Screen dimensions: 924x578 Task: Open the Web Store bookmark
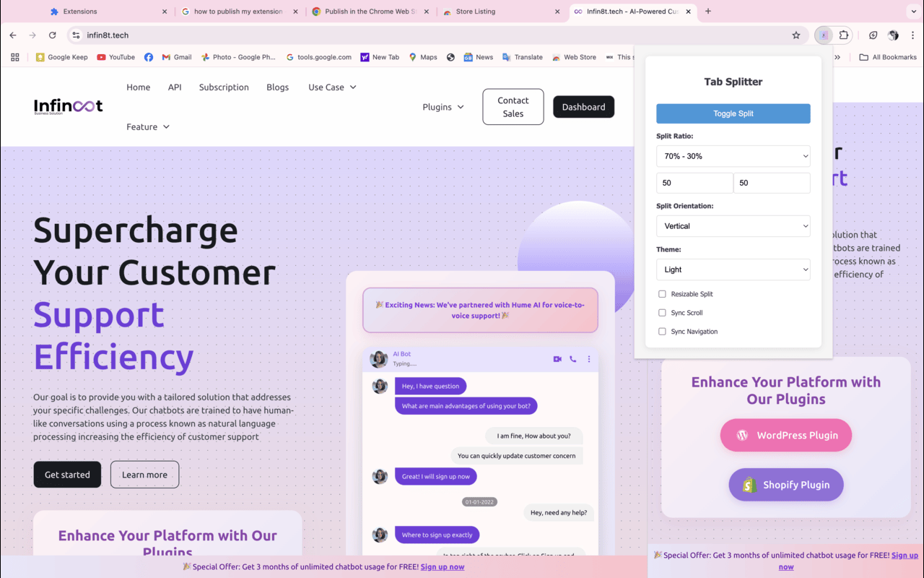574,57
